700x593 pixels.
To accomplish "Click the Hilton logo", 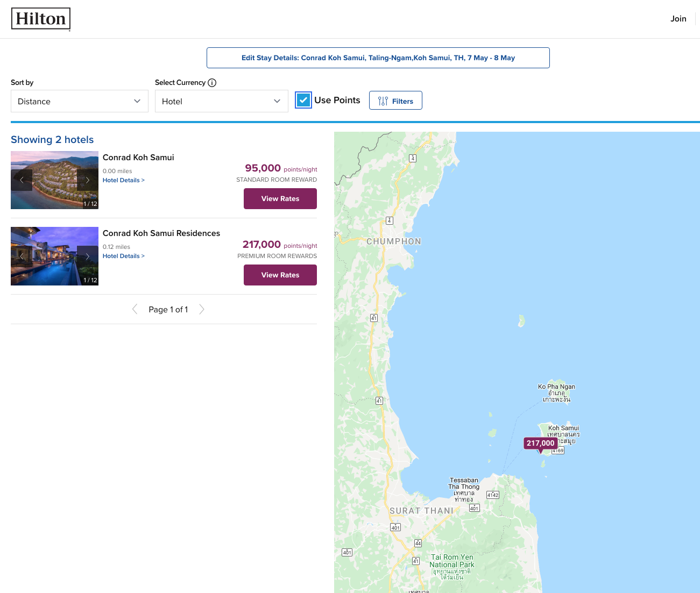I will pos(41,19).
